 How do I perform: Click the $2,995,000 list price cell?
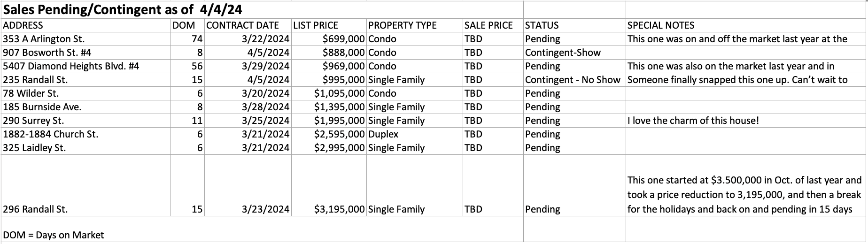(329, 148)
